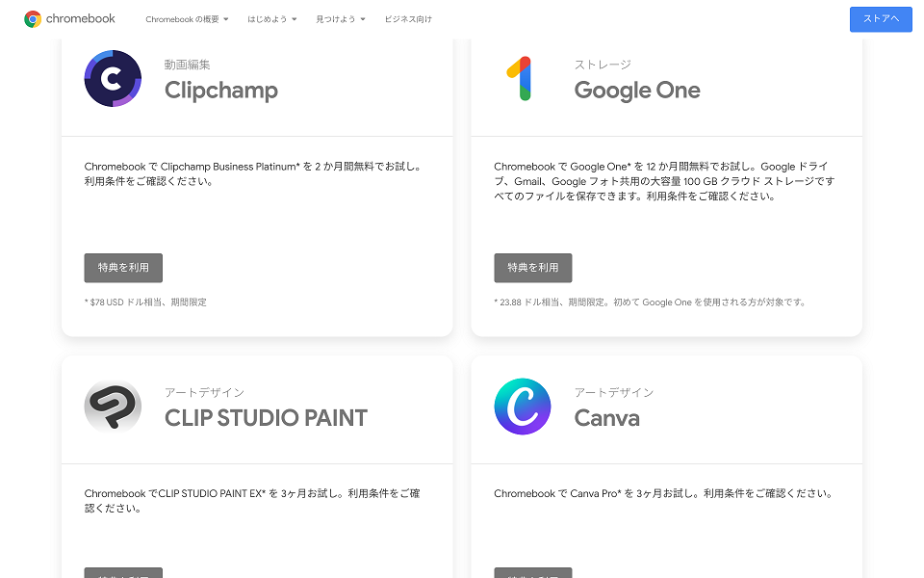Click the Clipchamp app logo
Viewport: 924px width, 578px height.
click(x=113, y=78)
